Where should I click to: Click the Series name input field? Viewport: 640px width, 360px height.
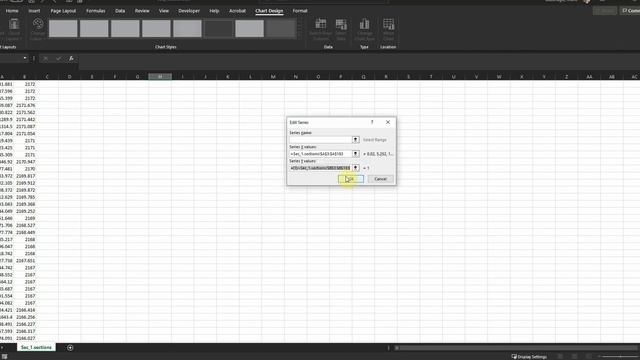pos(320,140)
